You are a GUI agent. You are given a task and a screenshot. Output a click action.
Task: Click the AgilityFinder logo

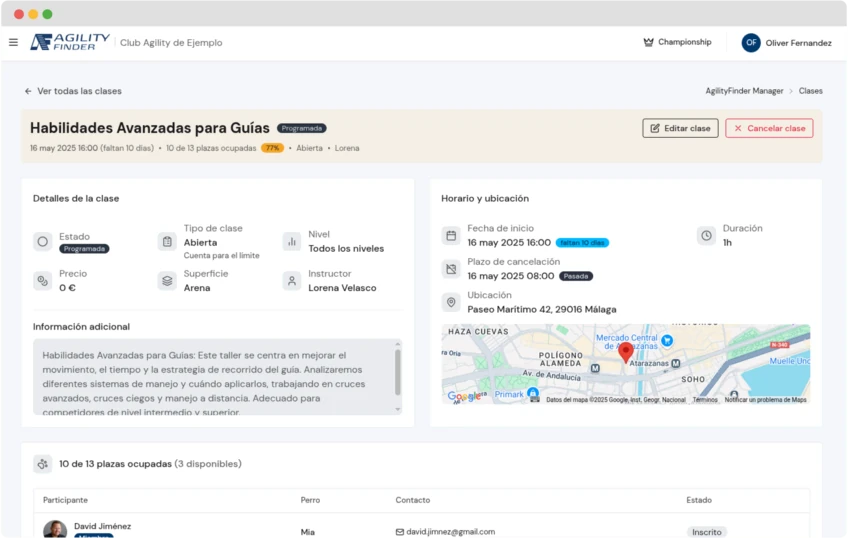tap(69, 42)
